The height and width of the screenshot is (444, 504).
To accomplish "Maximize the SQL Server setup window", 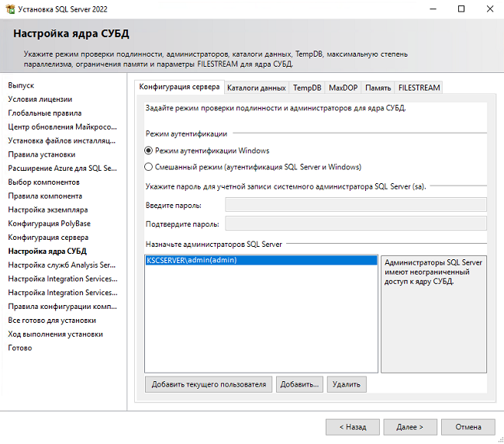I will 461,9.
